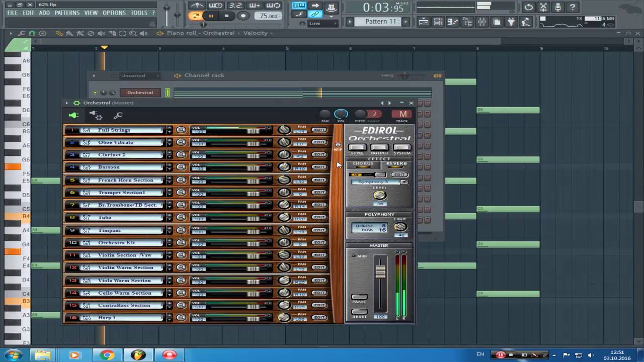Image resolution: width=644 pixels, height=362 pixels.
Task: Open the Pattern 11 selector
Action: 381,22
